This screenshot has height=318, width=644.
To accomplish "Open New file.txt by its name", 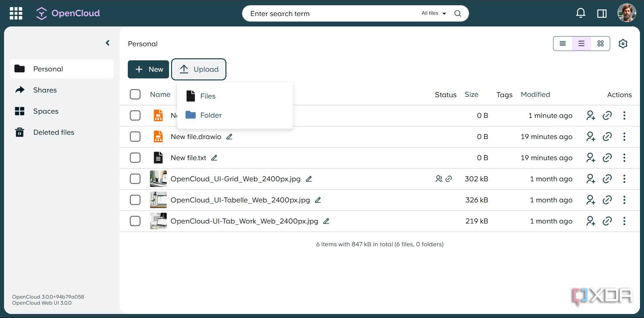I will [189, 158].
